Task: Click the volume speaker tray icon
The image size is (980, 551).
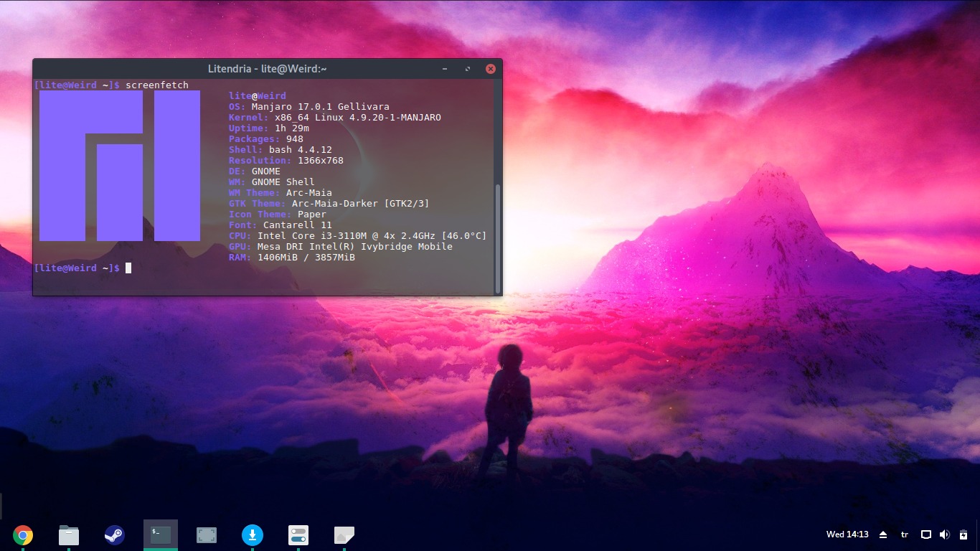Action: coord(944,534)
